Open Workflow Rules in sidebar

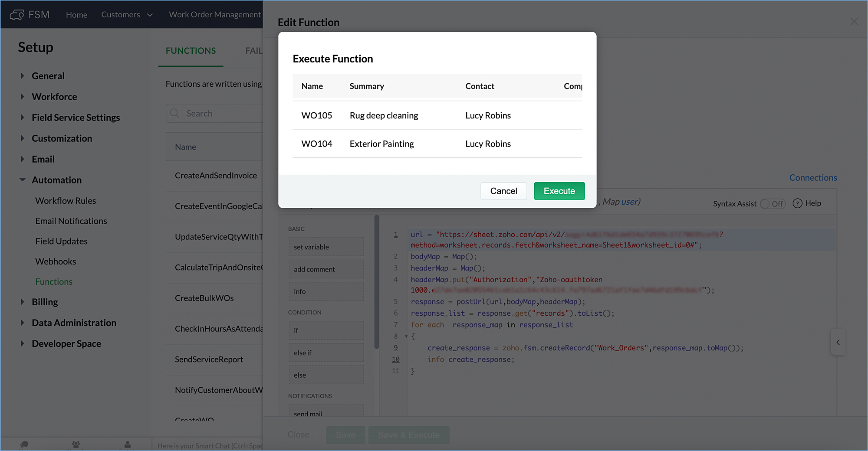(x=66, y=201)
